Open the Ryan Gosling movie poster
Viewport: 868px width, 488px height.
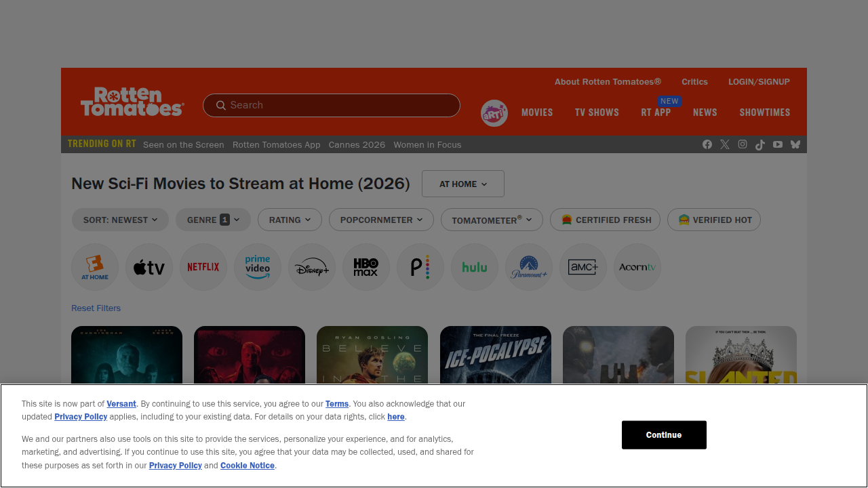(372, 355)
